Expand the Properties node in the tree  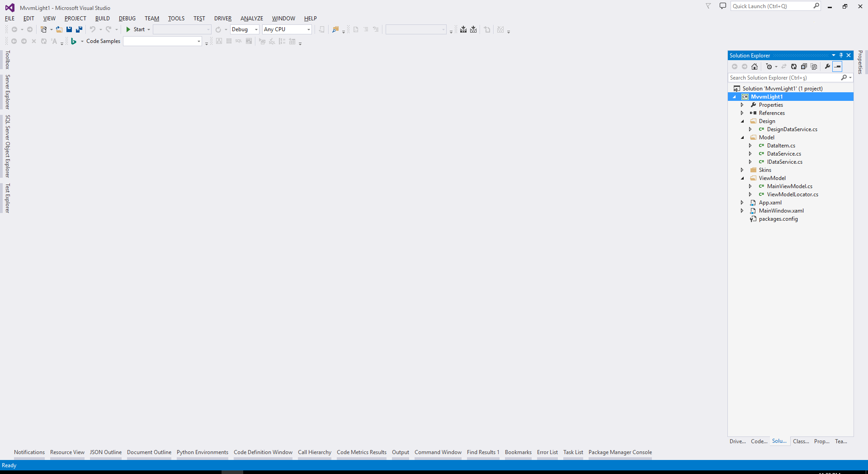[742, 105]
